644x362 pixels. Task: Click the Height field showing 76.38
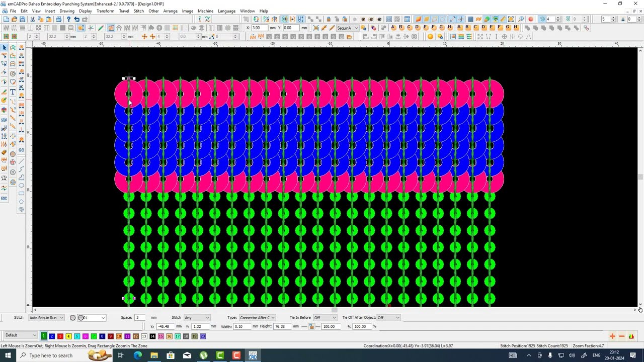(282, 326)
